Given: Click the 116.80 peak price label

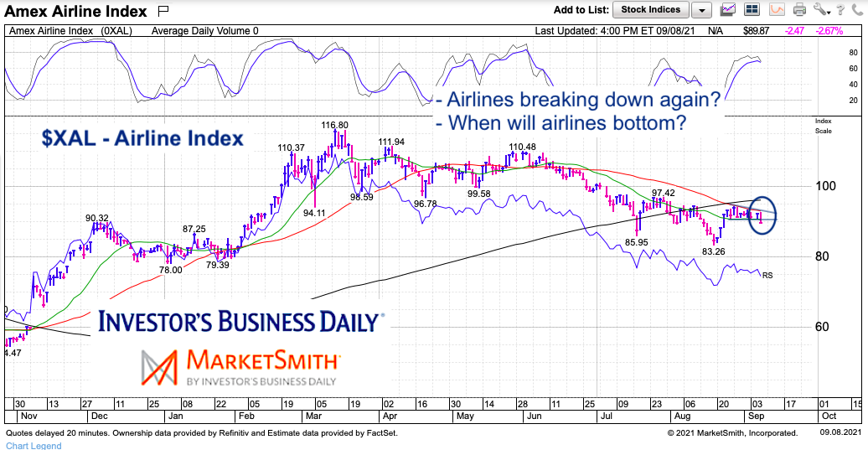Looking at the screenshot, I should [335, 125].
